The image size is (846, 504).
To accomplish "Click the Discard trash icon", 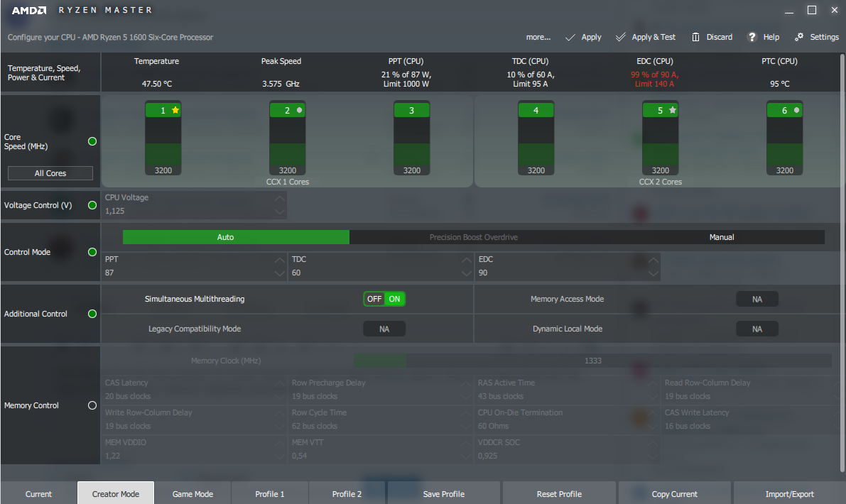I will tap(695, 37).
